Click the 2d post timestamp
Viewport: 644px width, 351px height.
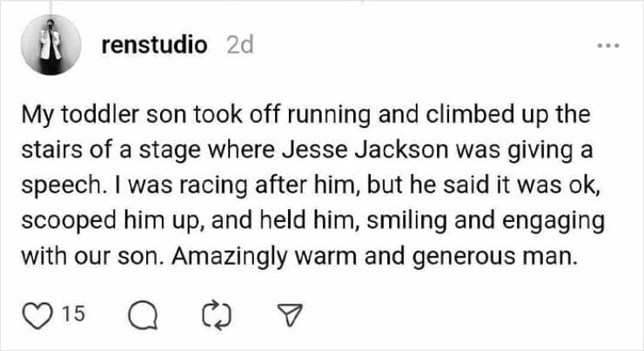coord(238,46)
